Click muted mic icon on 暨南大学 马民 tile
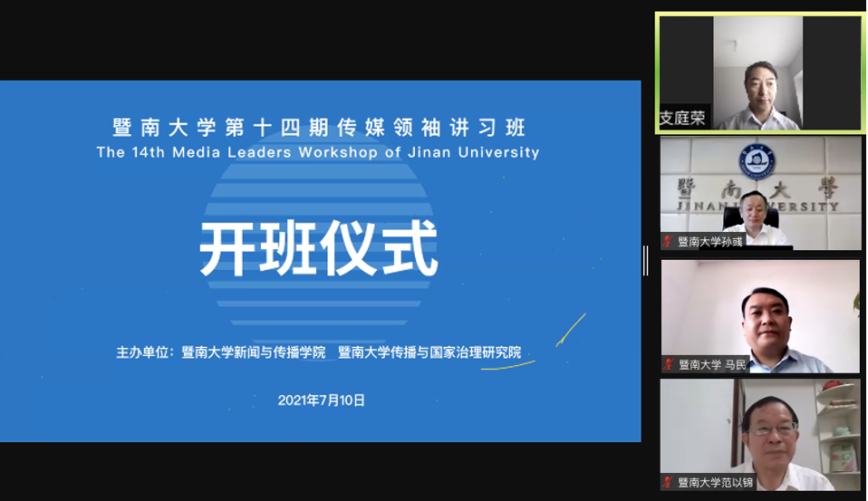Screen dimensions: 868x501 [x=669, y=364]
